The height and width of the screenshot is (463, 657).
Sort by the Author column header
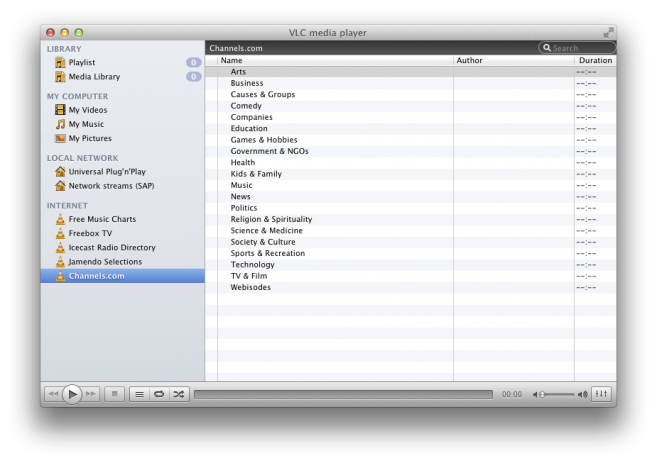pos(514,60)
